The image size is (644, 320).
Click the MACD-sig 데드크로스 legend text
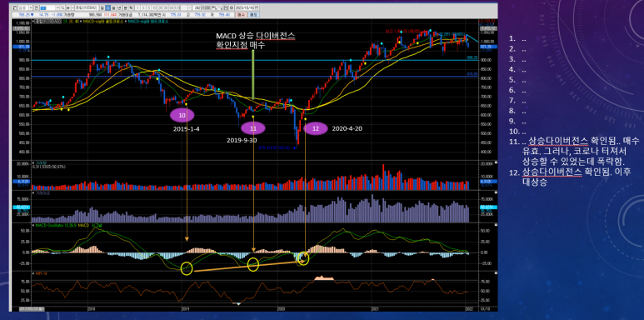(x=147, y=22)
